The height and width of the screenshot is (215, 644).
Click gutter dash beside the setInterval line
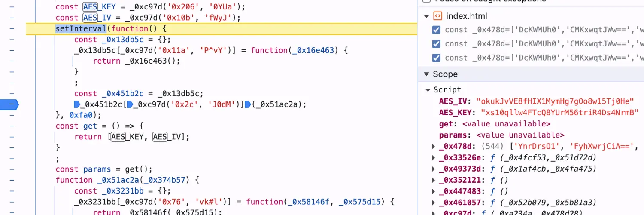click(12, 29)
